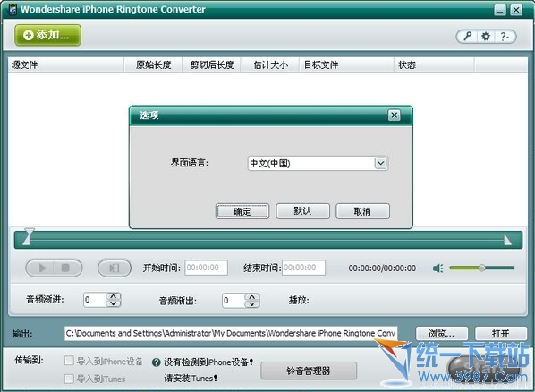The image size is (535, 392).
Task: Click the play selection clip button
Action: click(115, 268)
